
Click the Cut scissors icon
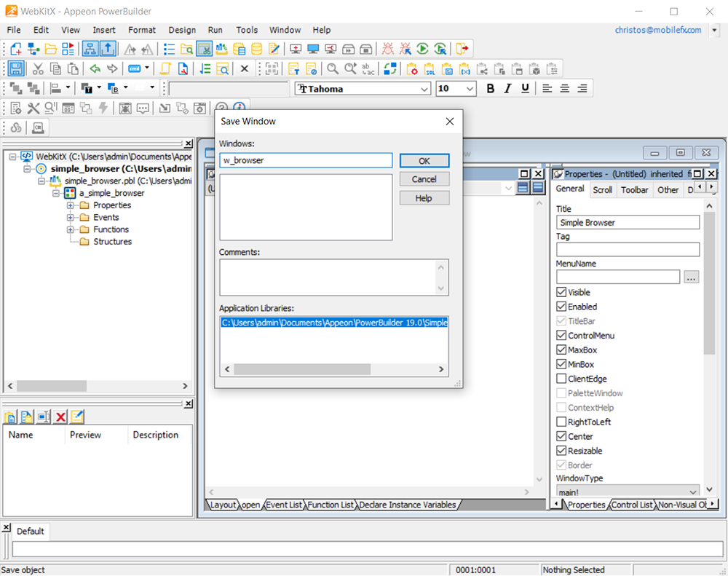[38, 69]
